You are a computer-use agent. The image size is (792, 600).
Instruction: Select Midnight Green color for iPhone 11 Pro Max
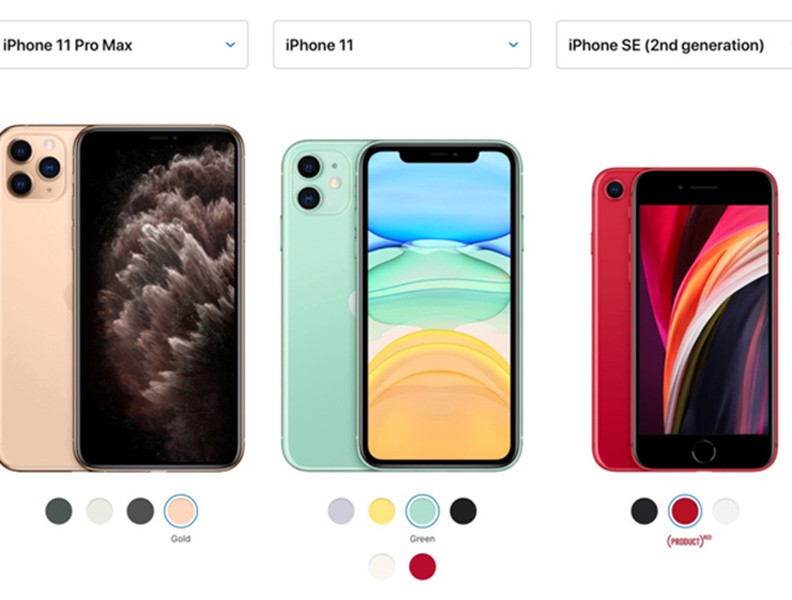59,511
